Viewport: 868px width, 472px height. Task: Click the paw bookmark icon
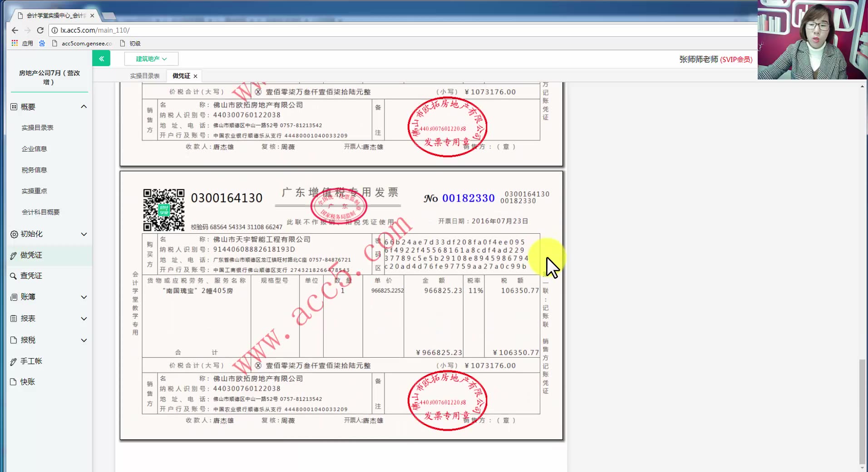click(42, 43)
